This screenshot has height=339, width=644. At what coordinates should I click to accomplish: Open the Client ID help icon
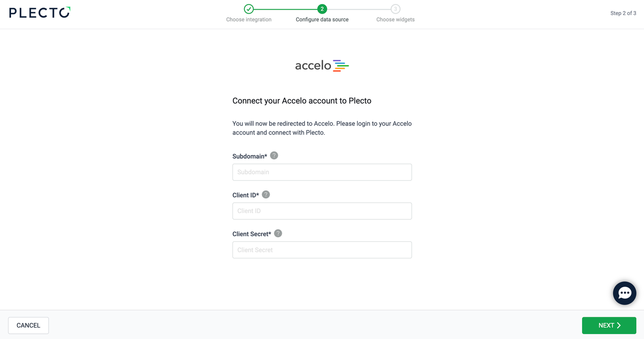pyautogui.click(x=266, y=194)
